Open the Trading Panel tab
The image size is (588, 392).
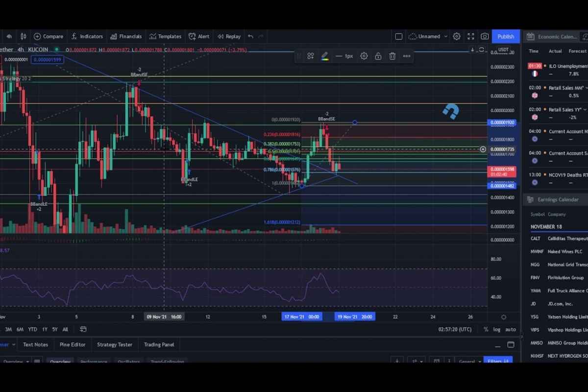159,344
